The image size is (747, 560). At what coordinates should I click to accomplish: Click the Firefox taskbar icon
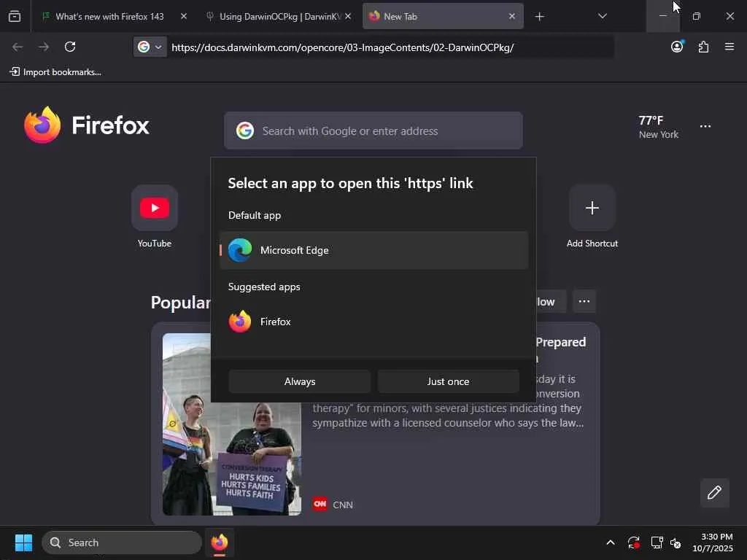pyautogui.click(x=220, y=542)
